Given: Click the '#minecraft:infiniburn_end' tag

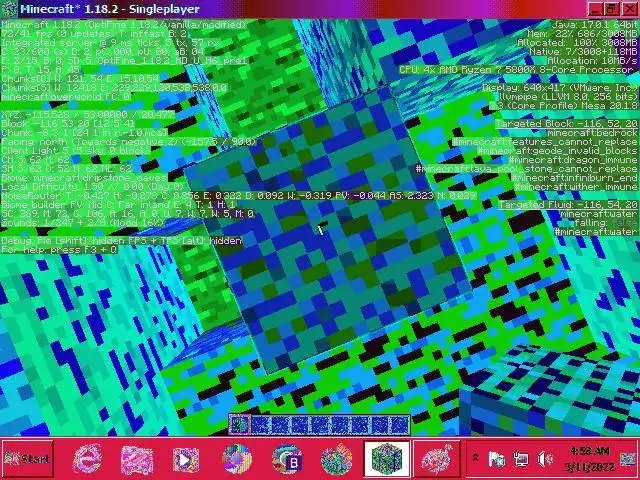Looking at the screenshot, I should tap(574, 178).
